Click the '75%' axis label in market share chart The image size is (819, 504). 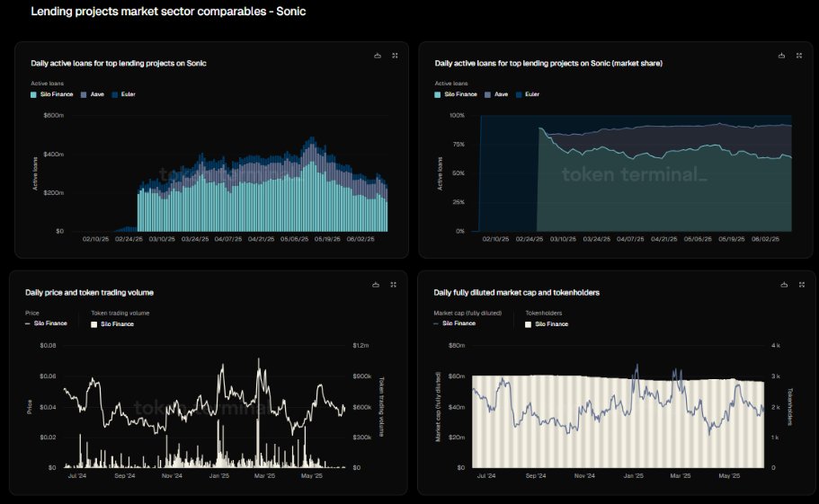[458, 145]
